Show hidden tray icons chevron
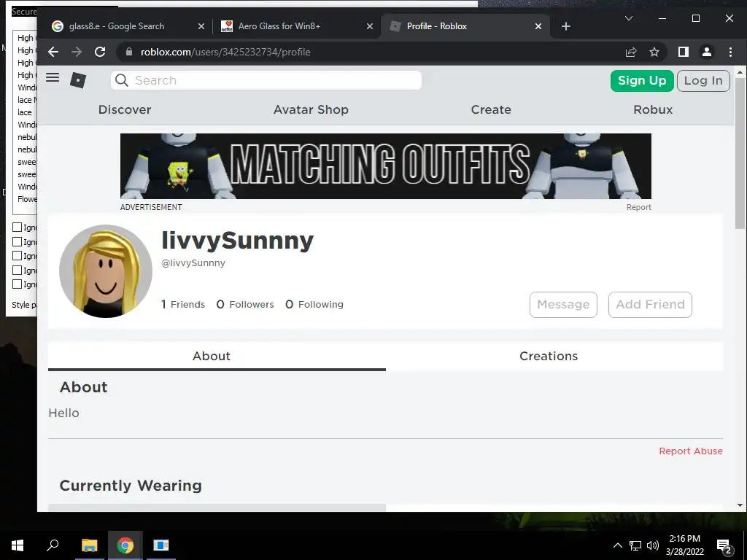Viewport: 747px width, 560px height. 617,545
